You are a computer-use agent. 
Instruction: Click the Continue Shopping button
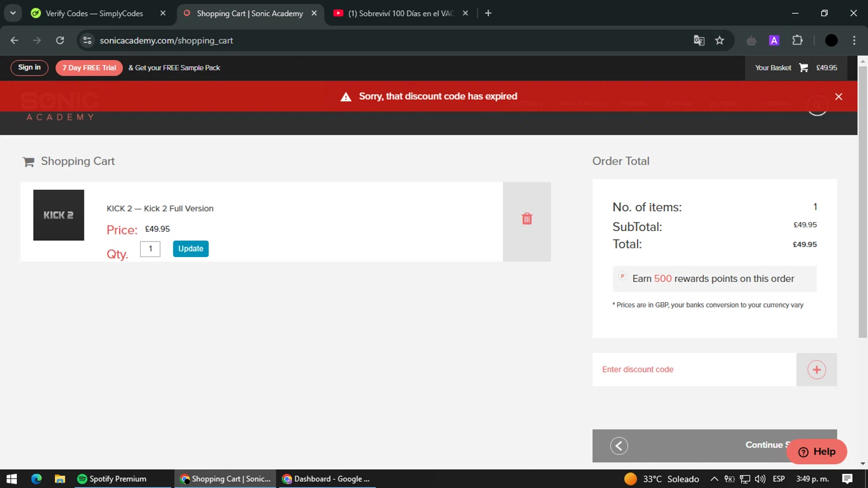(715, 446)
